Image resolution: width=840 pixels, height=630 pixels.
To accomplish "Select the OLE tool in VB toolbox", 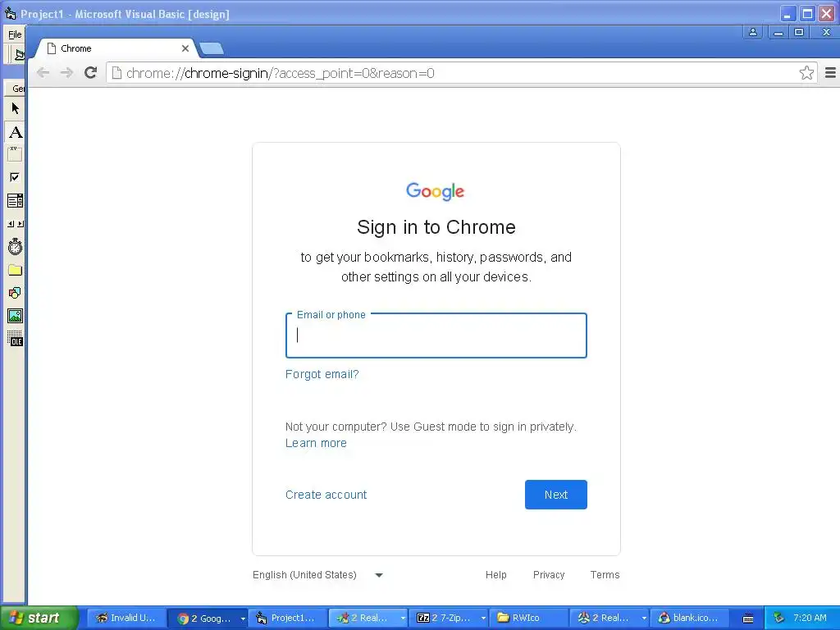I will [15, 339].
